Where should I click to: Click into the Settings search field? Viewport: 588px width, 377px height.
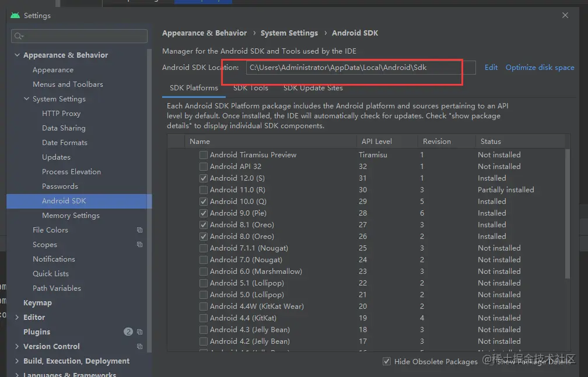point(79,36)
